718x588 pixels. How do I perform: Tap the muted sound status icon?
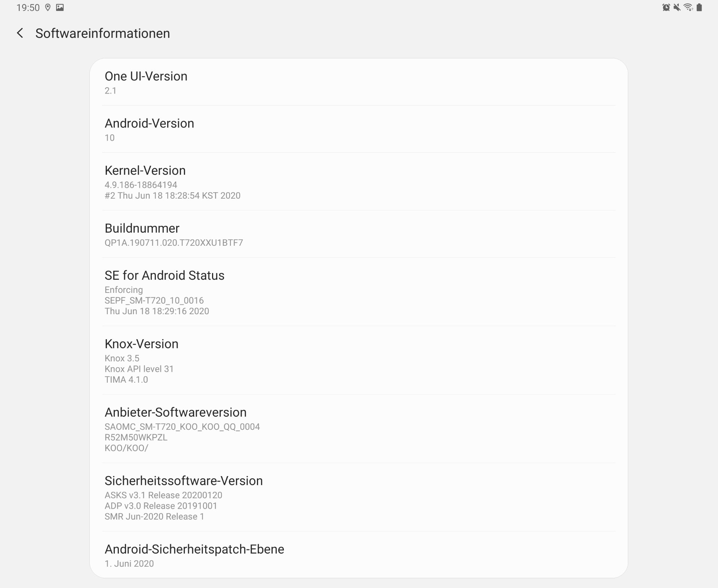pyautogui.click(x=677, y=7)
